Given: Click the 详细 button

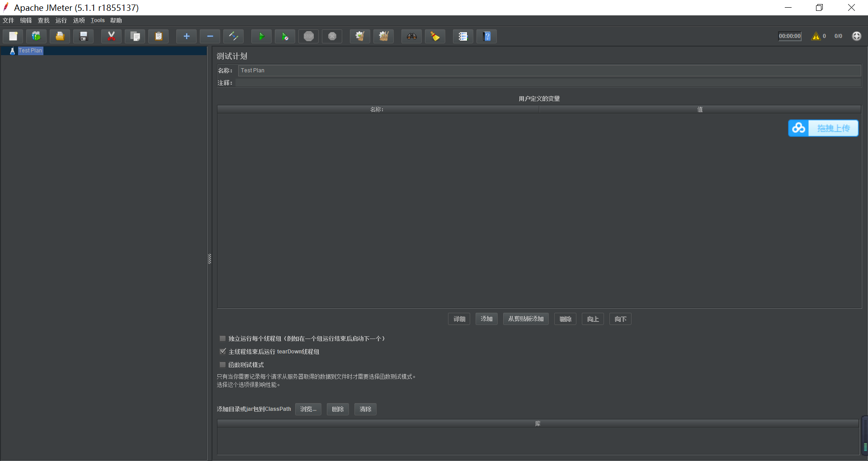Looking at the screenshot, I should coord(459,319).
